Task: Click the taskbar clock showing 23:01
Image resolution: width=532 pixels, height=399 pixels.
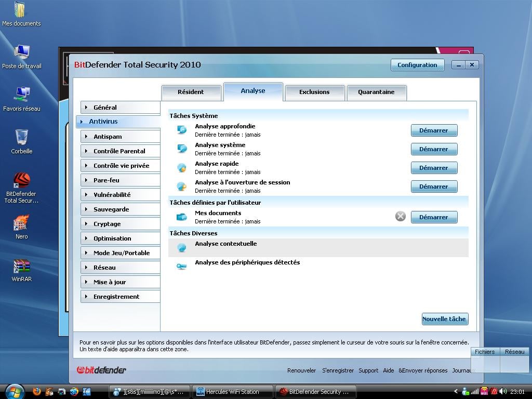Action: (x=517, y=392)
